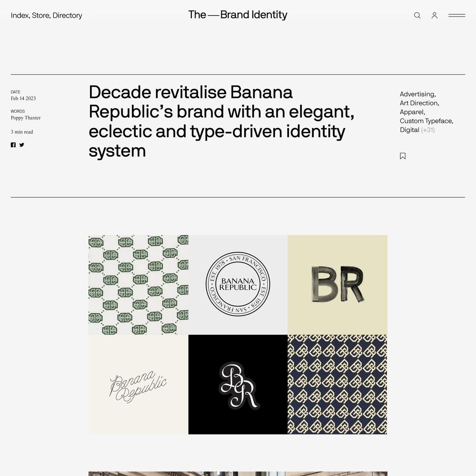476x476 pixels.
Task: Select the Custom Typeface tag
Action: coord(426,121)
